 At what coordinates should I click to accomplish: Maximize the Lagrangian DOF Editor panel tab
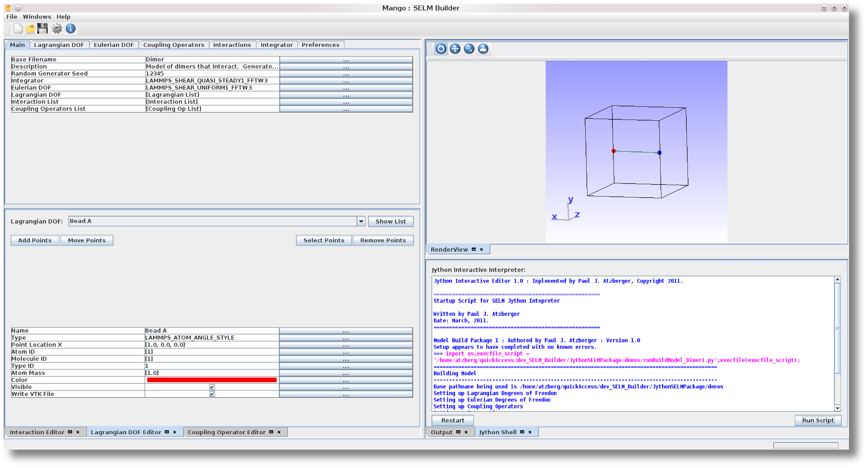(167, 432)
